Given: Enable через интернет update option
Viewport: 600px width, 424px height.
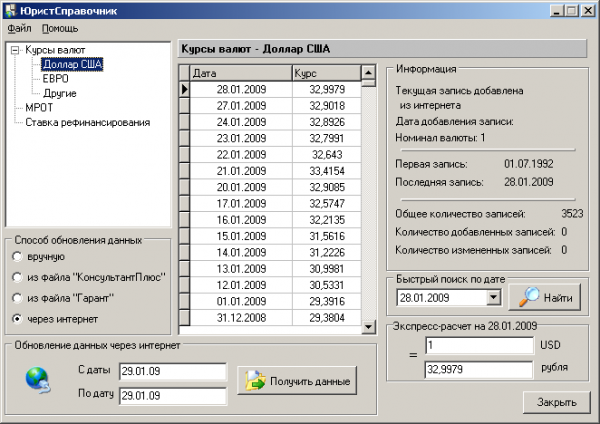Looking at the screenshot, I should tap(18, 318).
